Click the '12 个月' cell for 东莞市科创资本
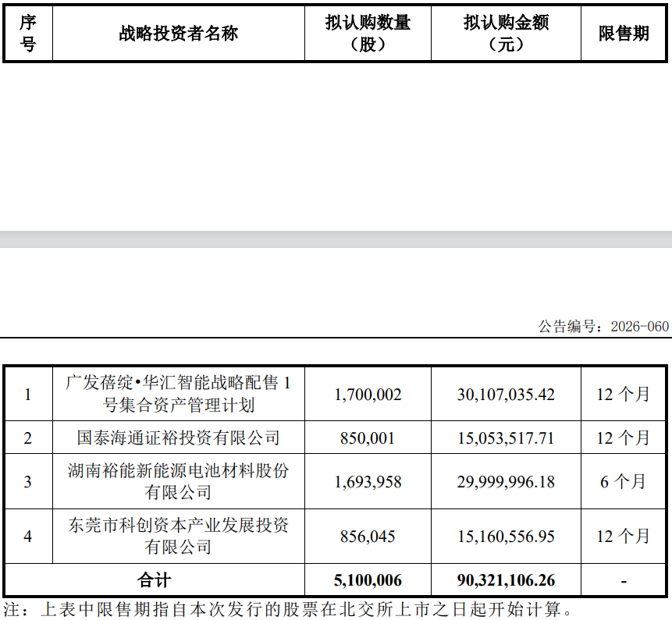Screen dimensions: 672x620 (623, 536)
